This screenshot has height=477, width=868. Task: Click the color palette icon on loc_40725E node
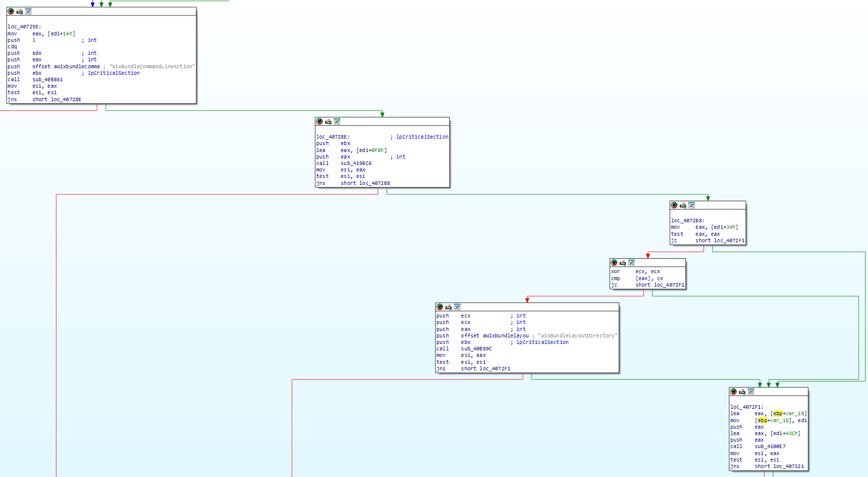click(x=11, y=11)
